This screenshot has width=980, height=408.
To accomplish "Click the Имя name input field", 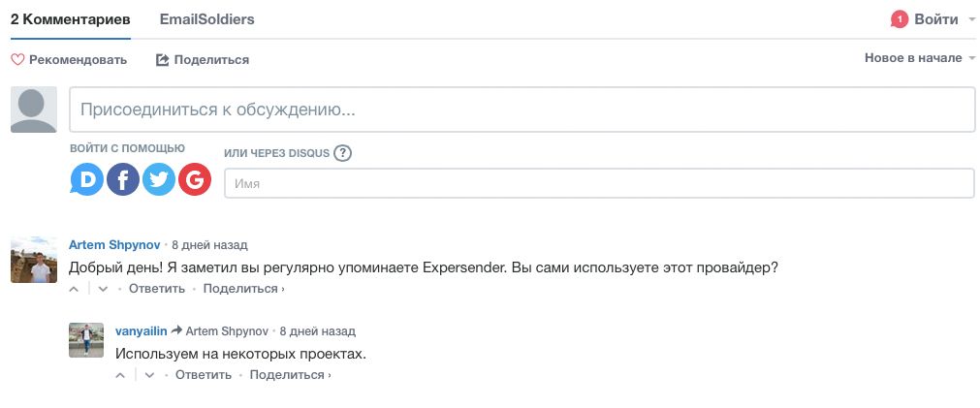I will [x=599, y=183].
